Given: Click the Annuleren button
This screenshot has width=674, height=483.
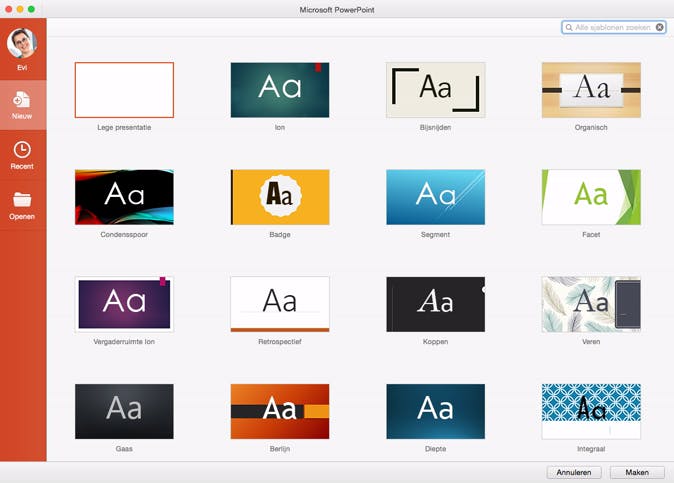Looking at the screenshot, I should [574, 472].
